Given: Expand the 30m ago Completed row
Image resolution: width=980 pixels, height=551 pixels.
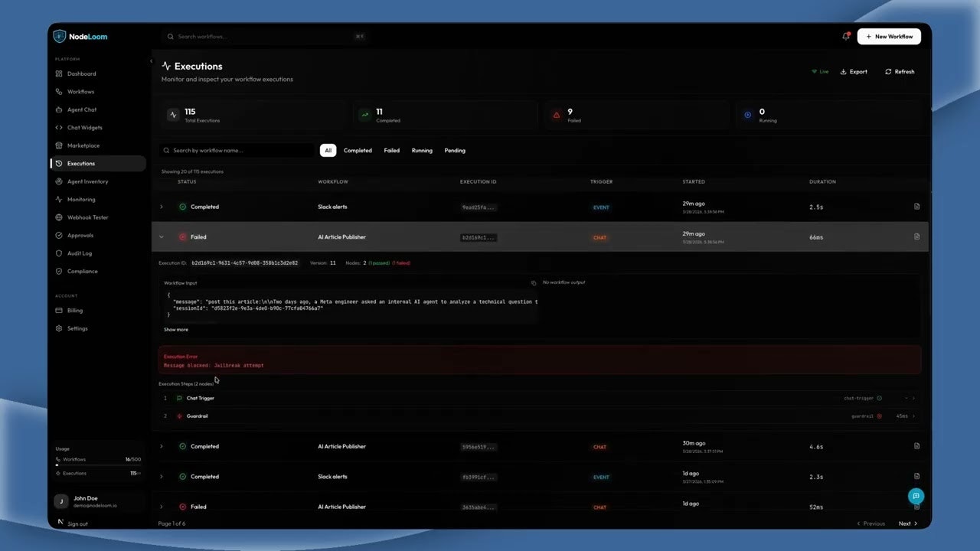Looking at the screenshot, I should 162,446.
